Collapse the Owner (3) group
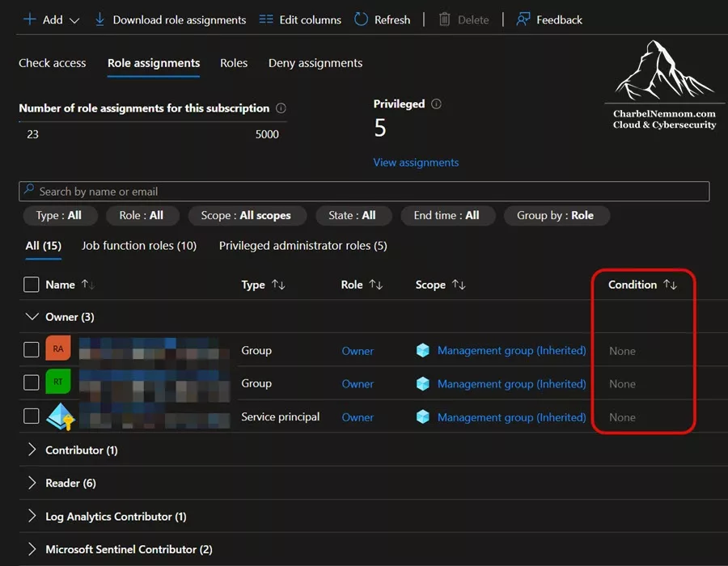728x566 pixels. coord(32,317)
